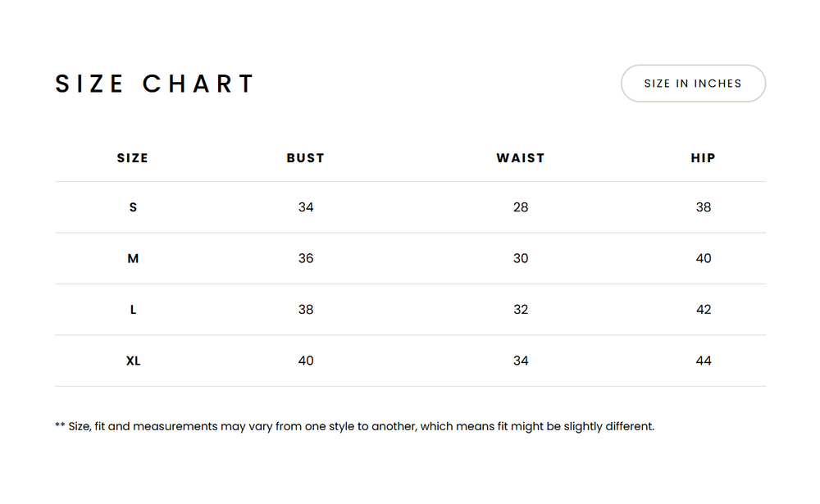Image resolution: width=820 pixels, height=504 pixels.
Task: Click the SIZE column header
Action: [133, 158]
